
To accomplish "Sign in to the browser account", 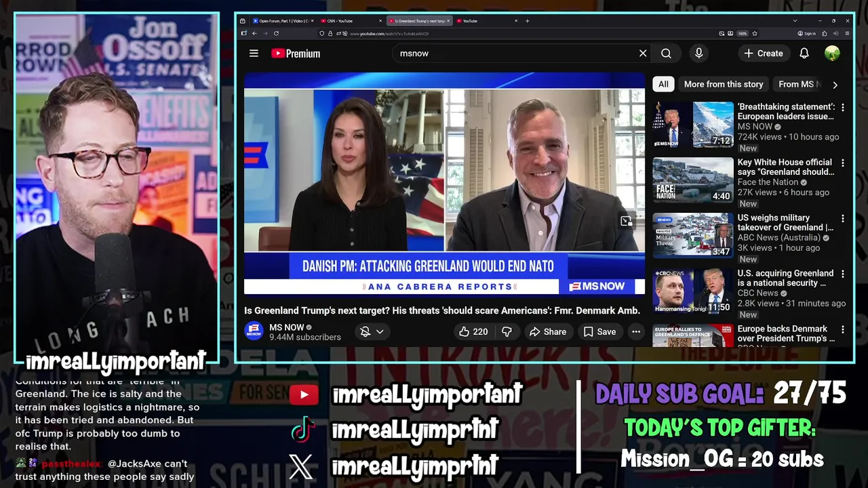I will (806, 33).
